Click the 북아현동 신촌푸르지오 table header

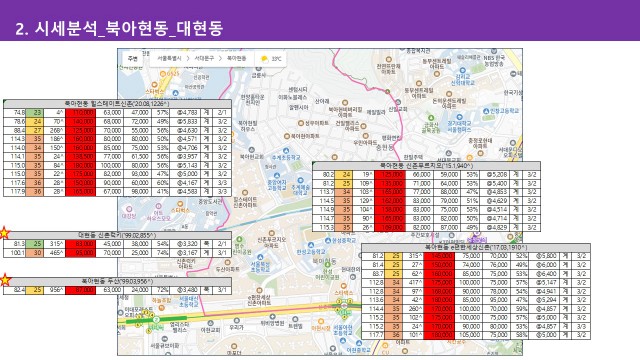427,166
